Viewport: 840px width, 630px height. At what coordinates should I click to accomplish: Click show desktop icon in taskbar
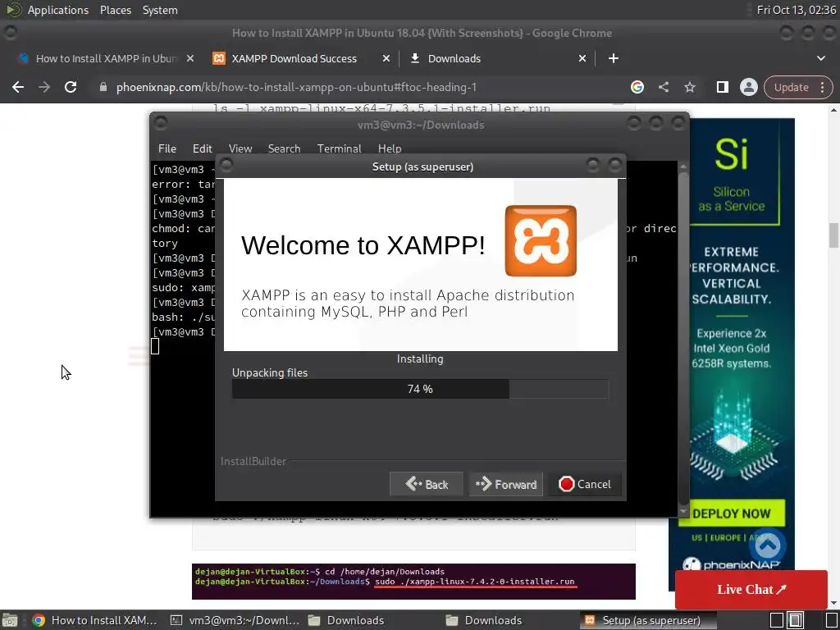tap(10, 620)
